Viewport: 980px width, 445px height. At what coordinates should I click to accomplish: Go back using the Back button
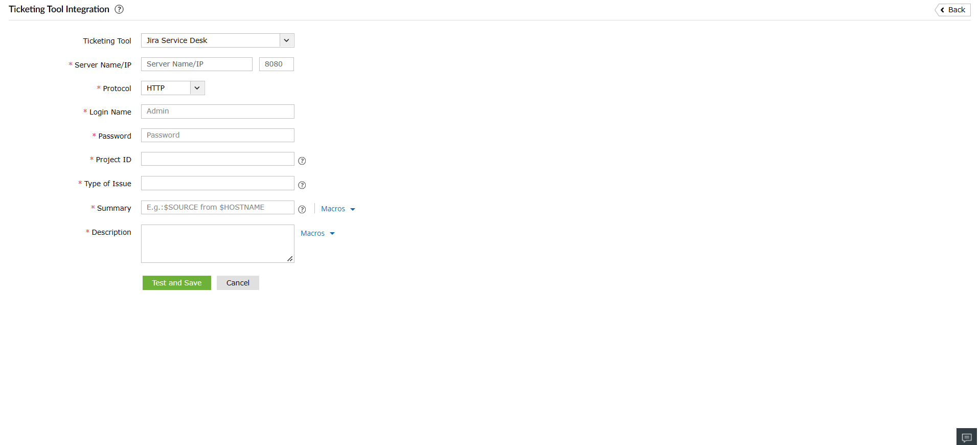click(x=953, y=10)
